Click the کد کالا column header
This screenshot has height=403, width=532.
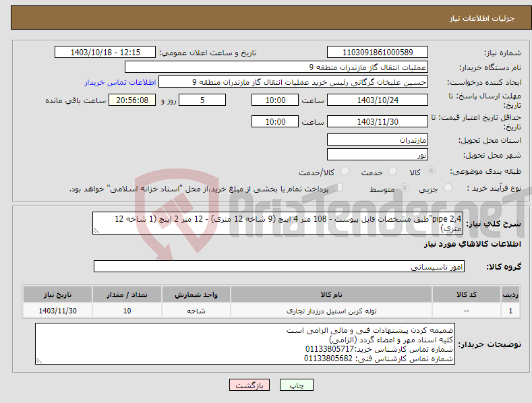pos(467,294)
